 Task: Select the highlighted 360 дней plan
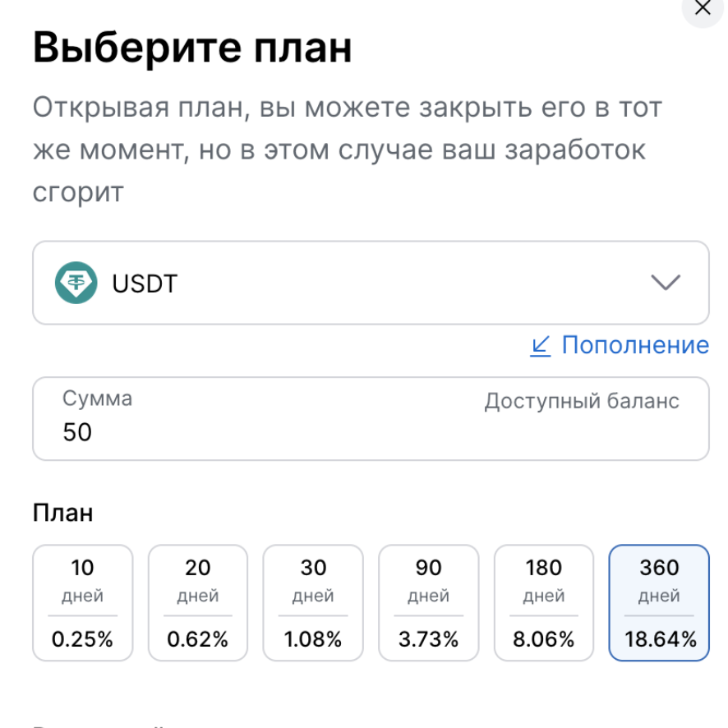click(659, 602)
